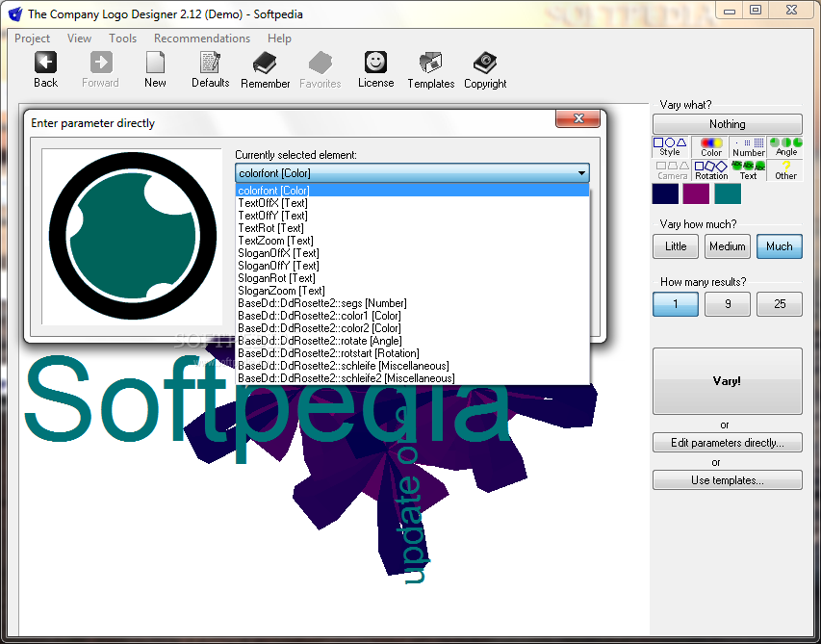Click the Vary! button
Viewport: 821px width, 644px height.
728,380
